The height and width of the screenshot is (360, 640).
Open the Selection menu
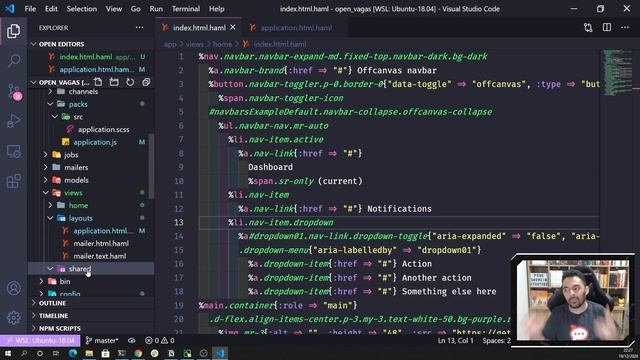point(82,9)
